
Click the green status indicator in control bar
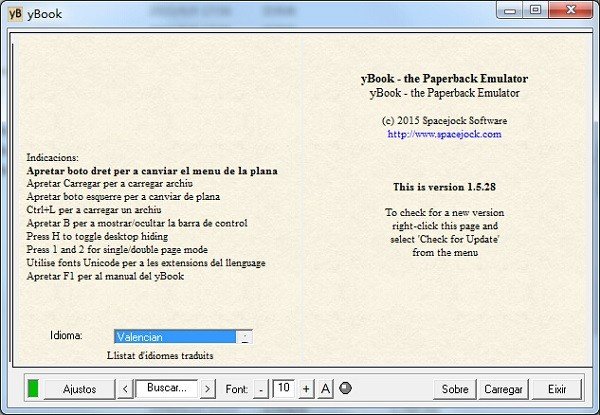33,389
